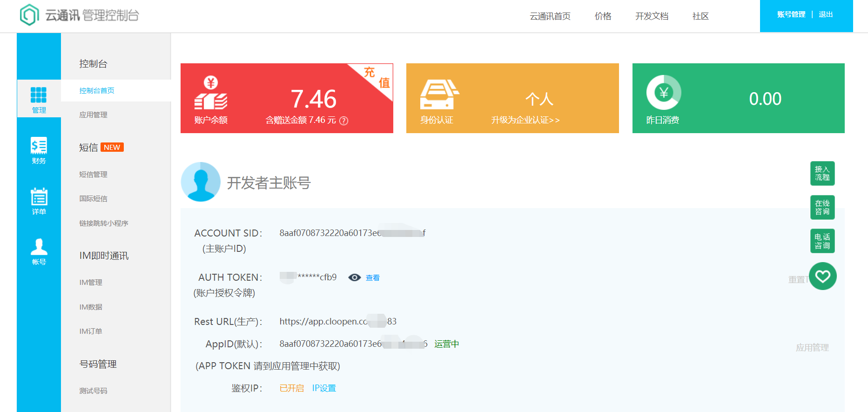868x412 pixels.
Task: Click the 个人 certification type text
Action: point(539,99)
